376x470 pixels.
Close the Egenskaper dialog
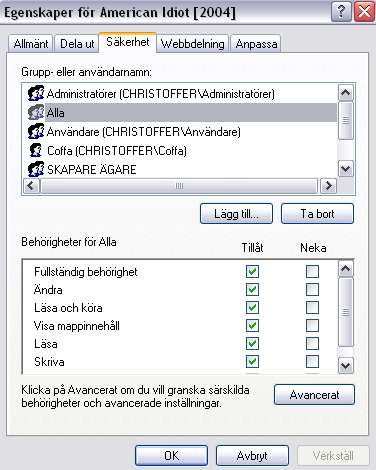[364, 12]
